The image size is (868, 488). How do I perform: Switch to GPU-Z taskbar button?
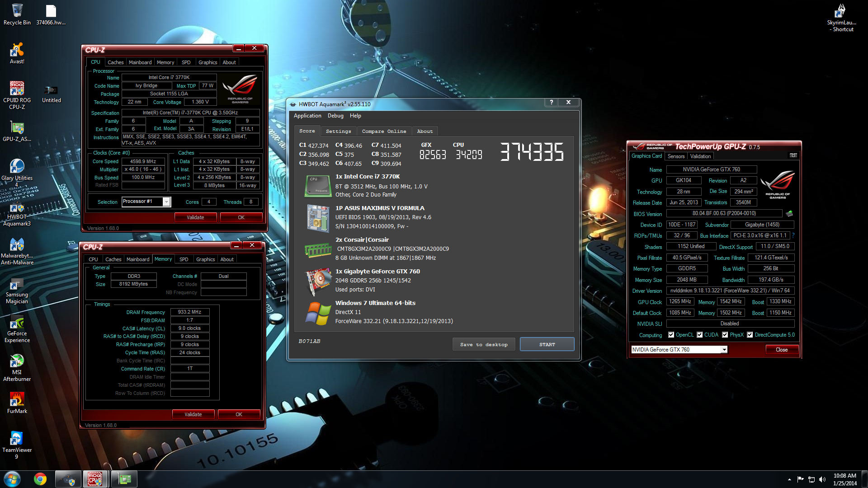coord(123,479)
